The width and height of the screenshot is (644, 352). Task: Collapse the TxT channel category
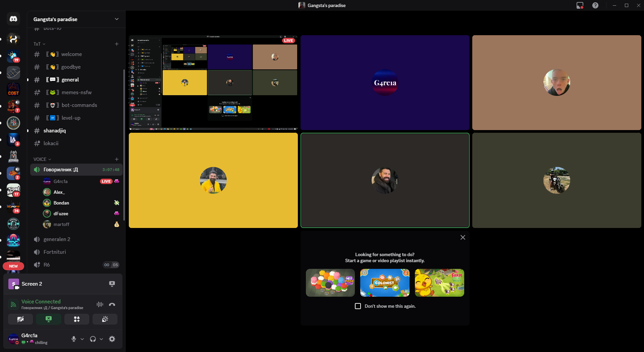click(x=39, y=44)
